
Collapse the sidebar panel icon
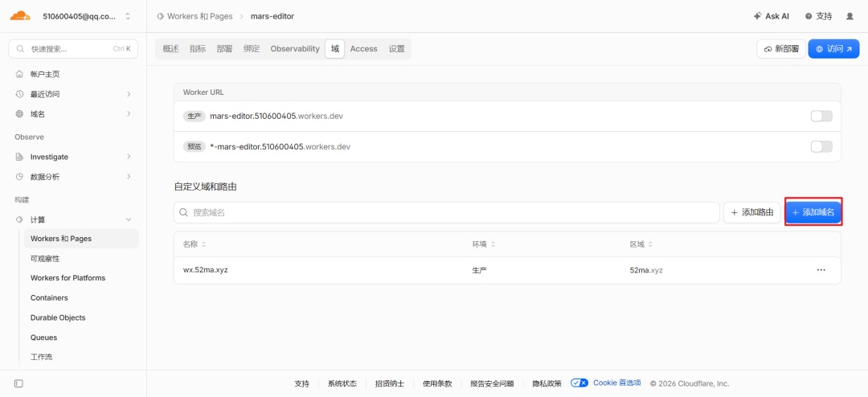point(18,383)
